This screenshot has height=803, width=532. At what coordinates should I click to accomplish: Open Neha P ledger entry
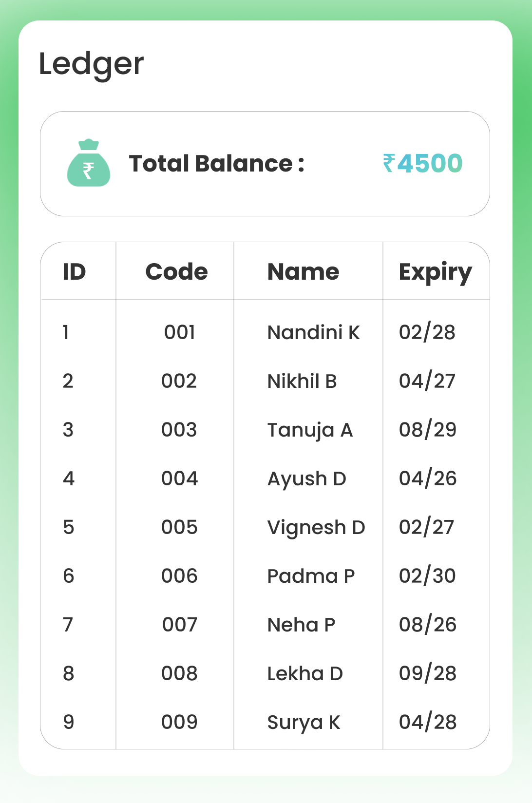coord(301,625)
